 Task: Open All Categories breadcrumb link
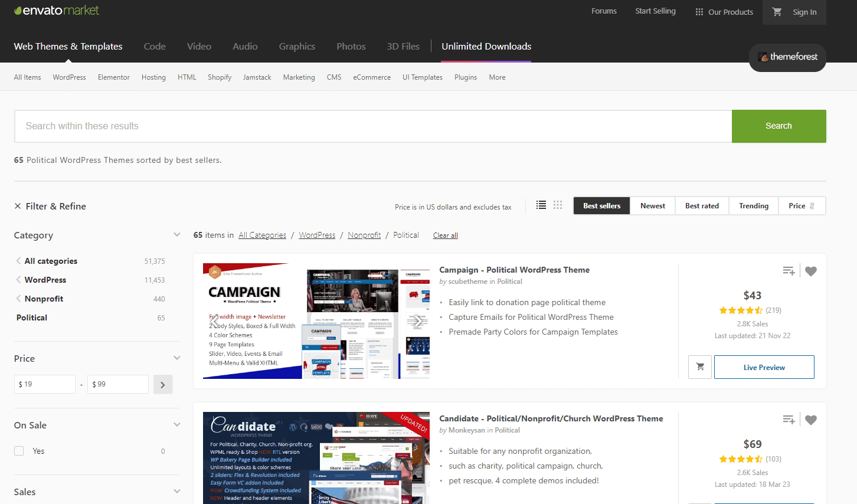pos(263,235)
